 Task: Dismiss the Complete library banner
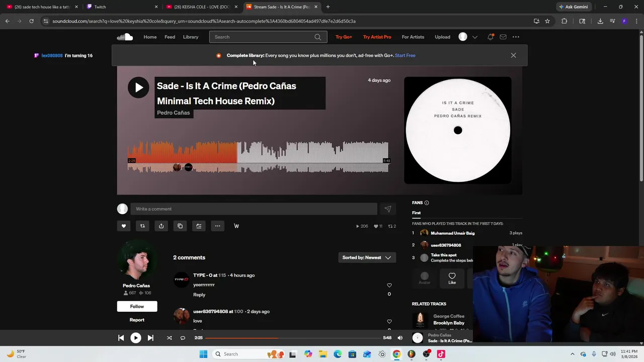click(x=513, y=55)
